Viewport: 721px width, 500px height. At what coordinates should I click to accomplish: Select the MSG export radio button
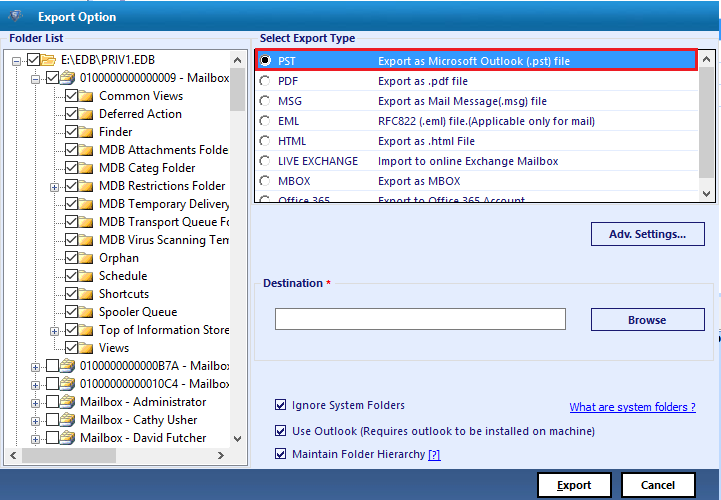coord(265,101)
